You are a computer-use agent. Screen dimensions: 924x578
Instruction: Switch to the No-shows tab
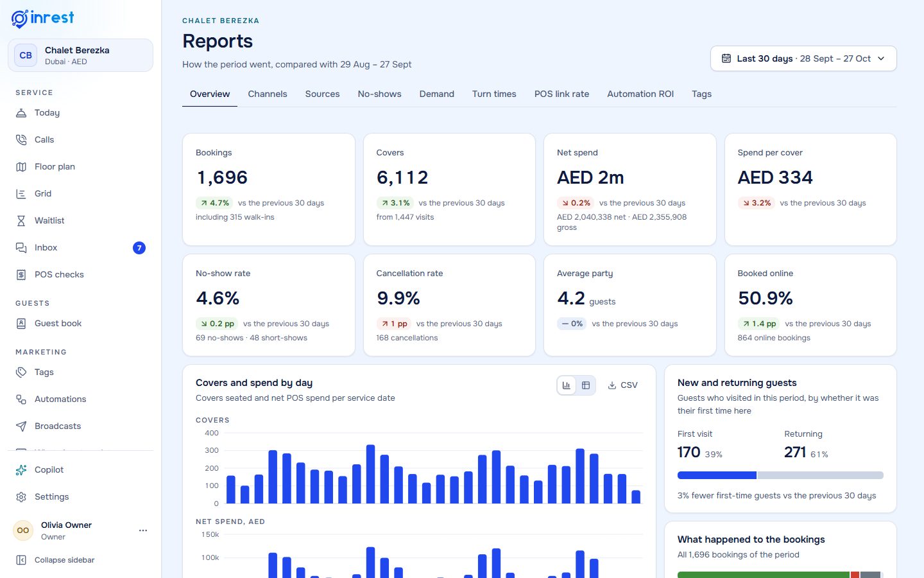(x=379, y=94)
